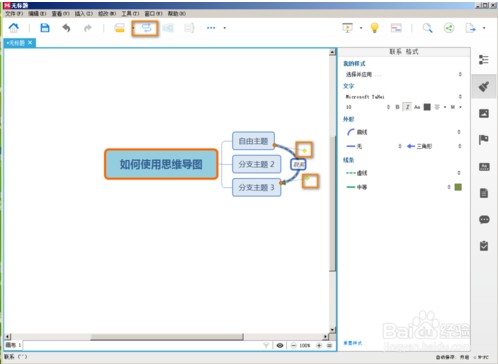Open the Notes document panel in the sidebar
The image size is (498, 364).
coord(484,193)
